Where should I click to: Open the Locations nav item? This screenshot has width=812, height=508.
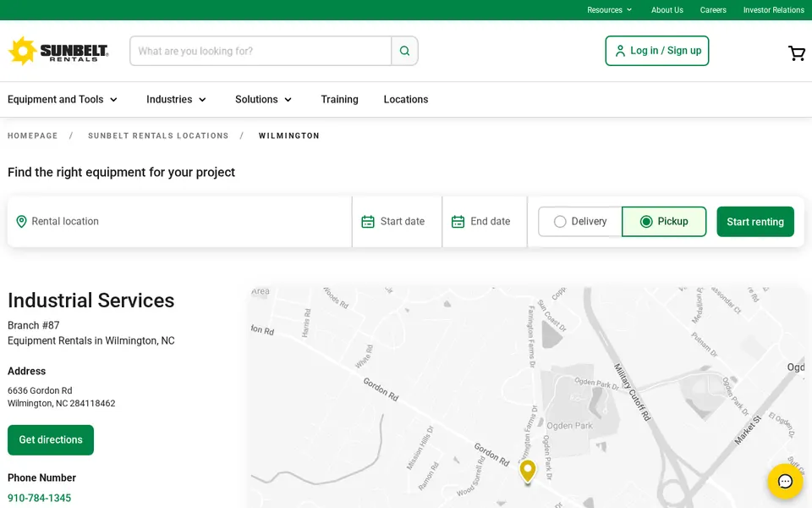point(406,99)
